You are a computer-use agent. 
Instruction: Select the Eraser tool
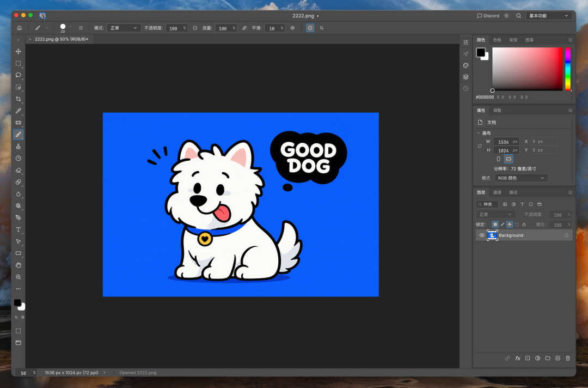coord(18,170)
